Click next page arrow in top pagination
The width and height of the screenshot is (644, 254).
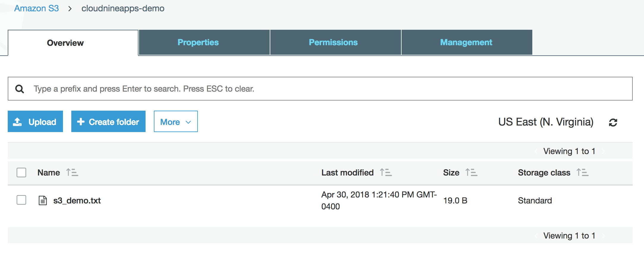(603, 151)
